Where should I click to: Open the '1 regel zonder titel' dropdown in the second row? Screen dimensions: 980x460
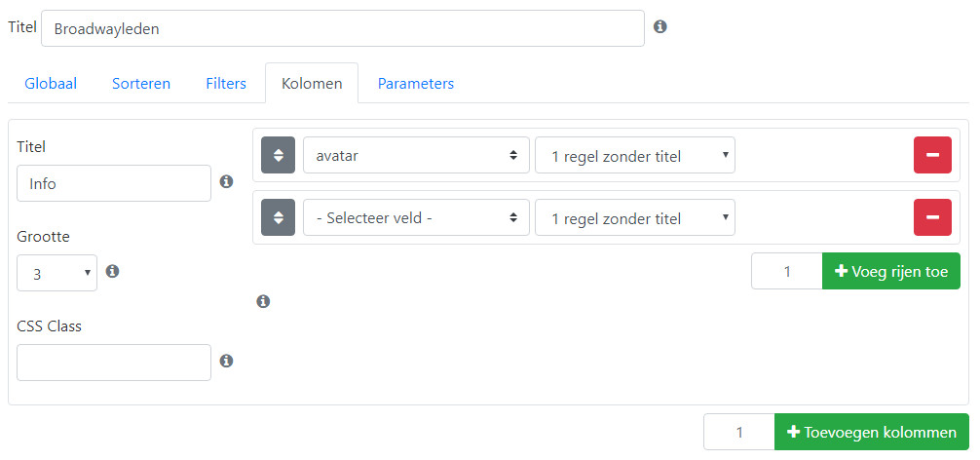tap(635, 217)
